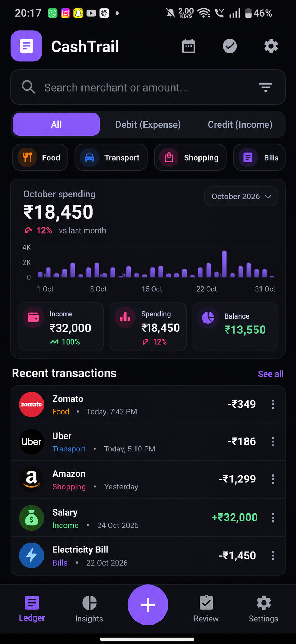Image resolution: width=296 pixels, height=644 pixels.
Task: Open three-dot menu for Salary transaction
Action: pos(273,518)
